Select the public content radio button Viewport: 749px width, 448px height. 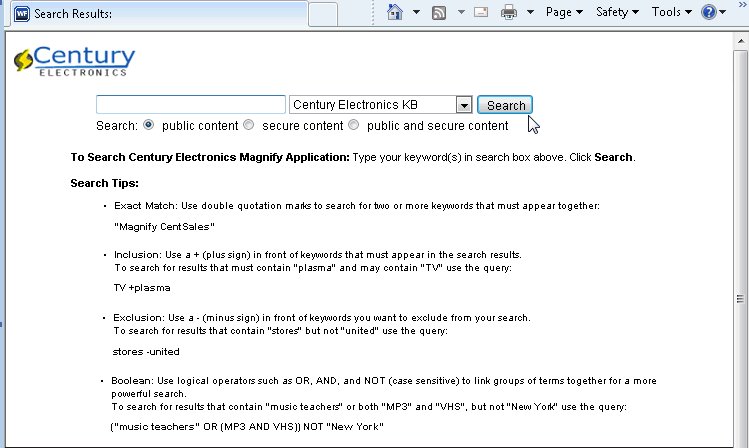(149, 125)
